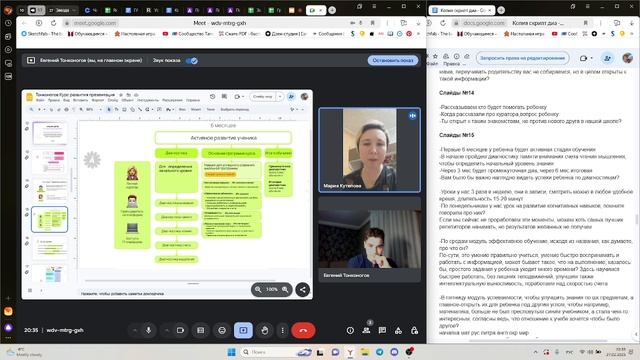Bookmark the Meet page
640x360 pixels.
(x=373, y=23)
